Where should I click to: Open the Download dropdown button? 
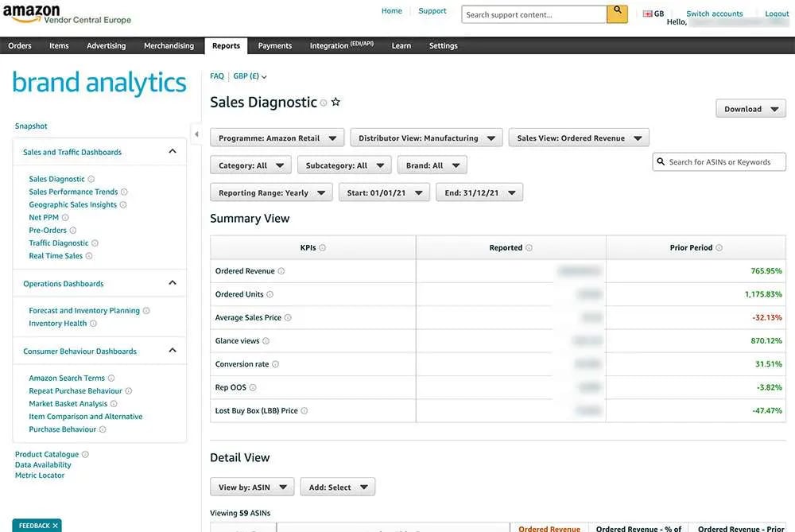(751, 108)
